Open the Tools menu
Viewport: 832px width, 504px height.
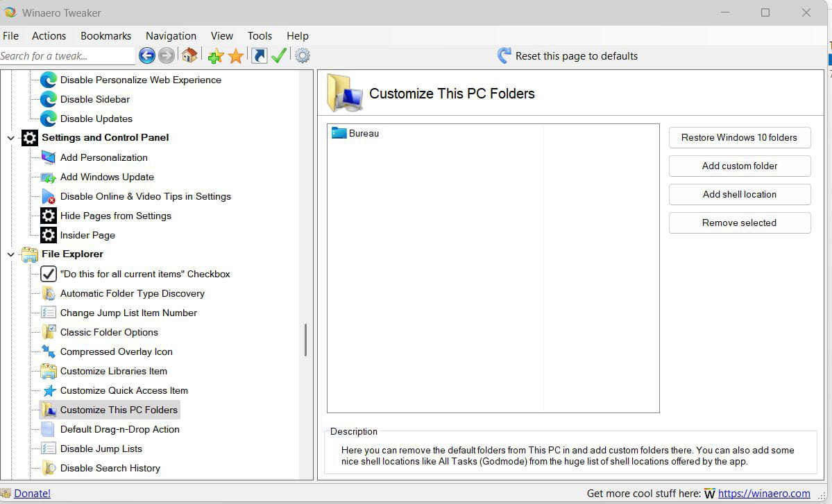[x=260, y=35]
